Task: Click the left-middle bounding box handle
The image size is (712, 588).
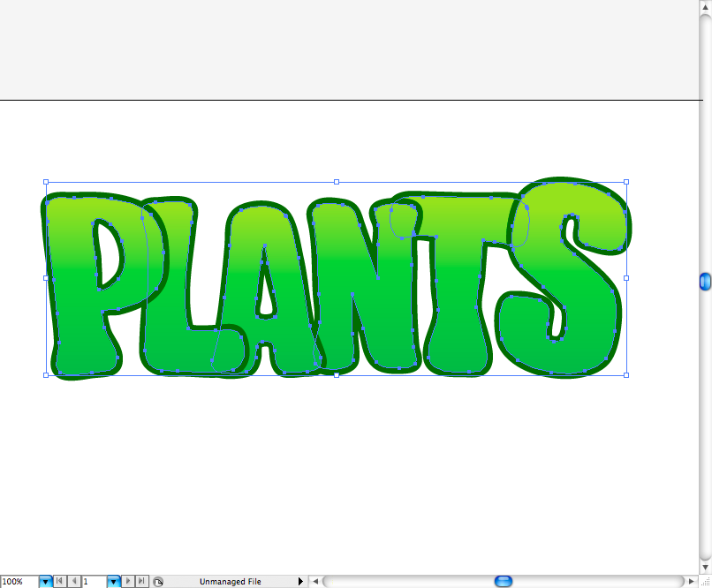Action: tap(46, 278)
